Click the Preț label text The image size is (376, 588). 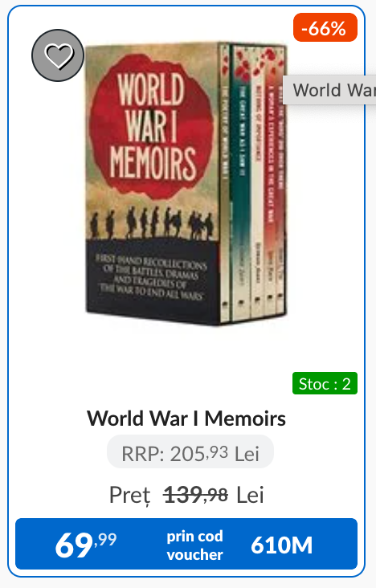[x=130, y=496]
